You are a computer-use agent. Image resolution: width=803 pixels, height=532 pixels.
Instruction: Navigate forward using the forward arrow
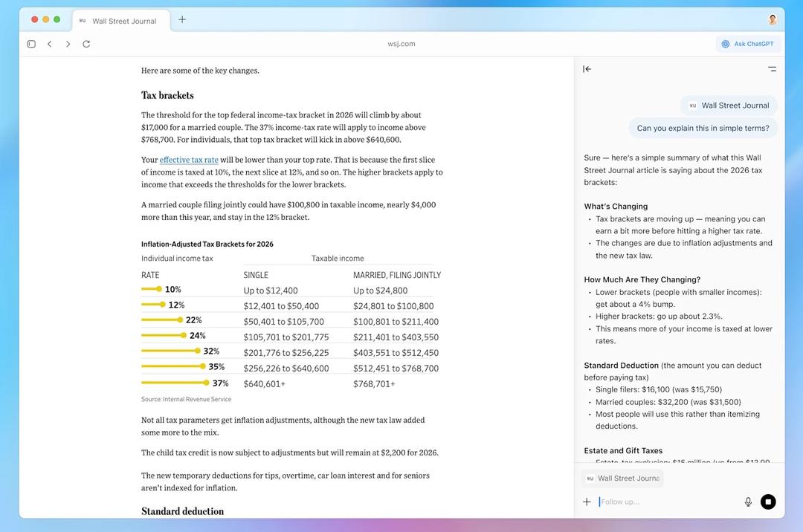coord(68,44)
